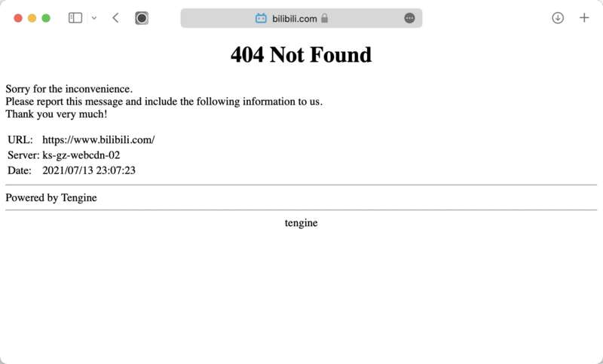The width and height of the screenshot is (603, 364).
Task: Click the Powered by Tengine text
Action: click(51, 197)
